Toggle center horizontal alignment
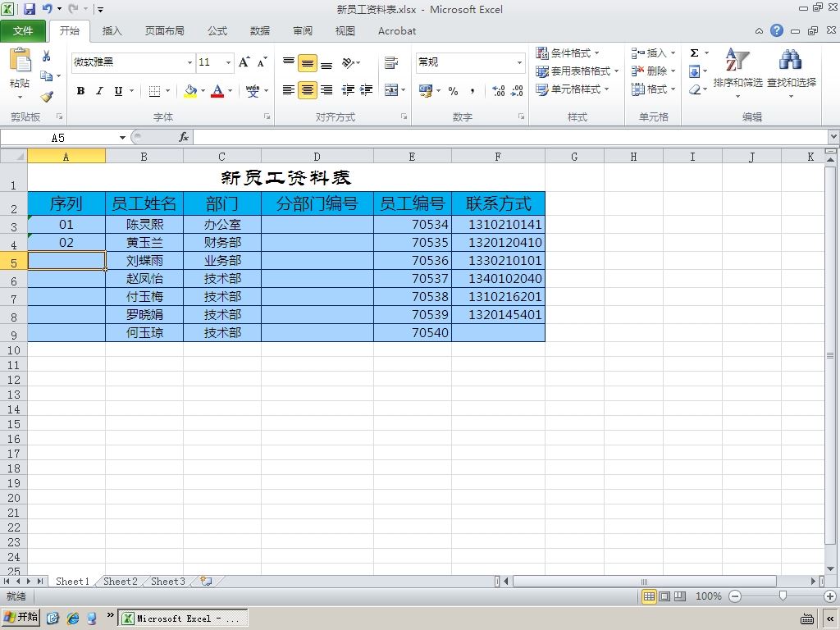The width and height of the screenshot is (840, 630). click(x=308, y=90)
